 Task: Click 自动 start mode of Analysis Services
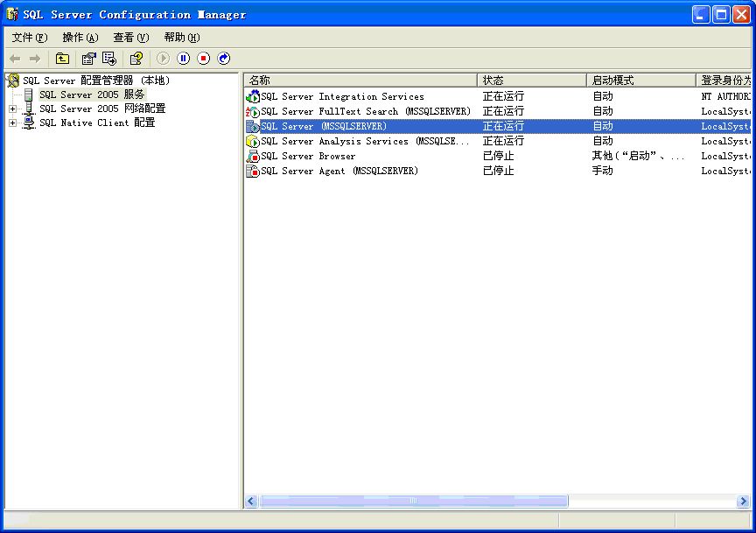point(603,141)
